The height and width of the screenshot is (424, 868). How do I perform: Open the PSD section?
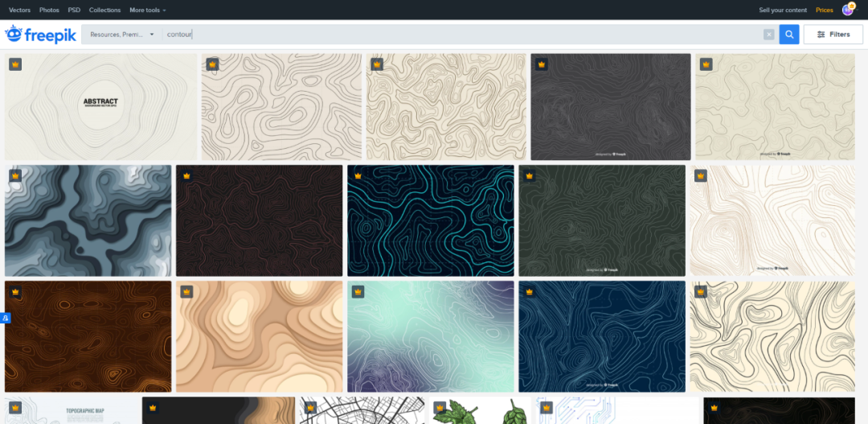[x=74, y=10]
